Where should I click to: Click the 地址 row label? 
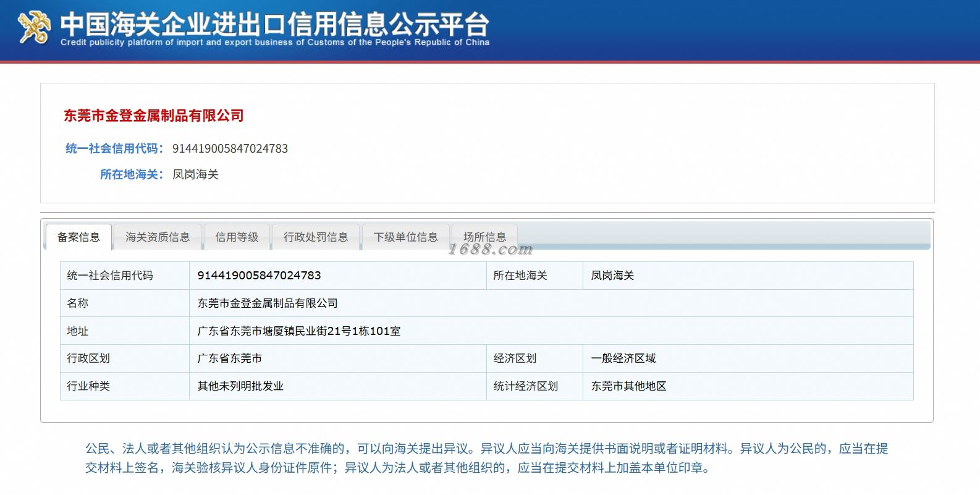[125, 331]
